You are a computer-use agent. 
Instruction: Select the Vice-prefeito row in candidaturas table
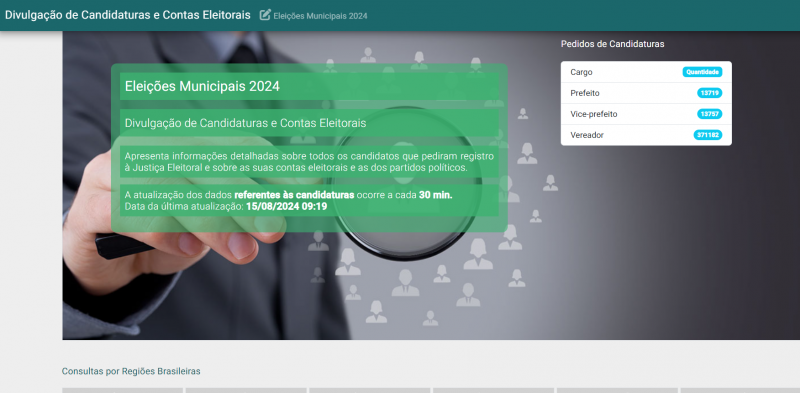click(646, 114)
